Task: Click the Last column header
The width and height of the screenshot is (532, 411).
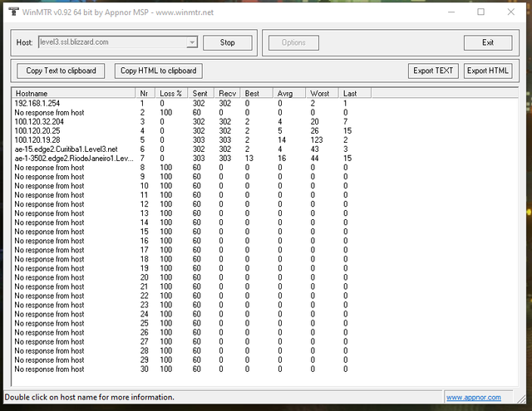Action: point(355,93)
